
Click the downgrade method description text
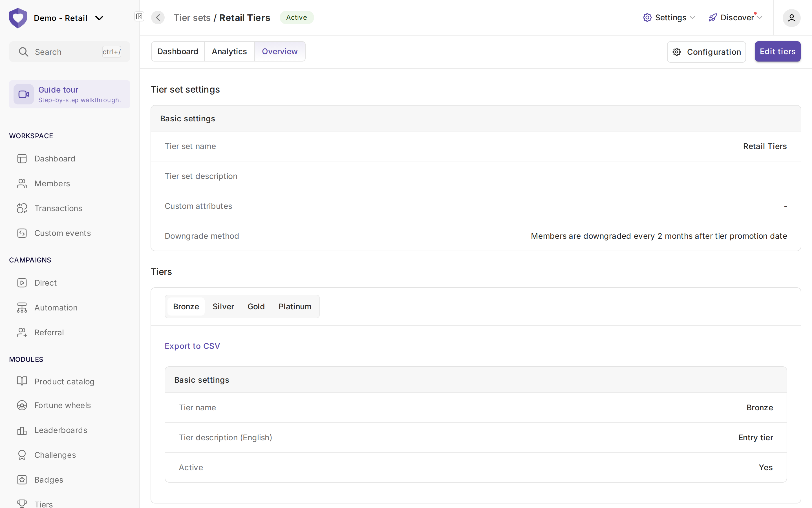(x=659, y=236)
